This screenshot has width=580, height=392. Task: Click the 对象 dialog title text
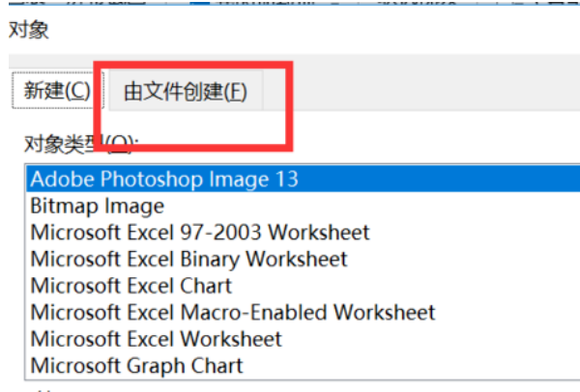[x=28, y=30]
